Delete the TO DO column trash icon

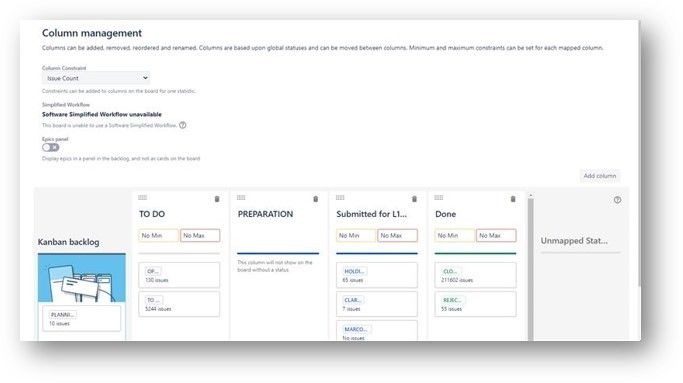(x=217, y=199)
